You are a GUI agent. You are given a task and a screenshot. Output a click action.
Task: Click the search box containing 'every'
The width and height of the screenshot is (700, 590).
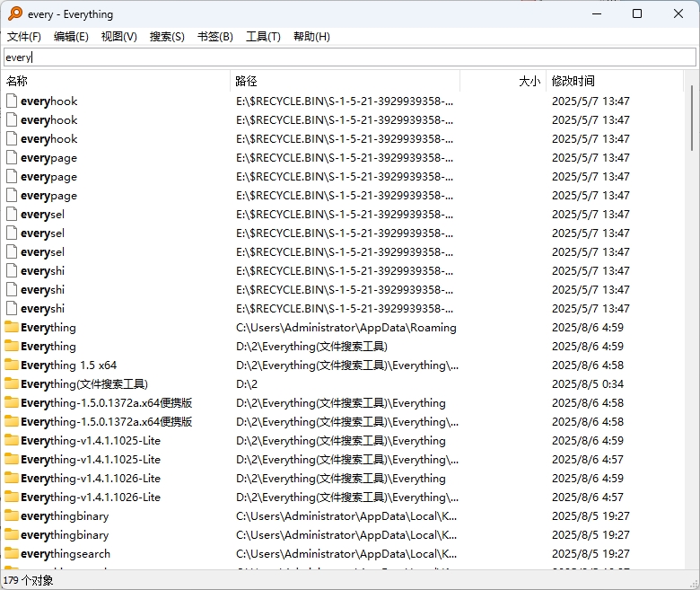point(350,57)
